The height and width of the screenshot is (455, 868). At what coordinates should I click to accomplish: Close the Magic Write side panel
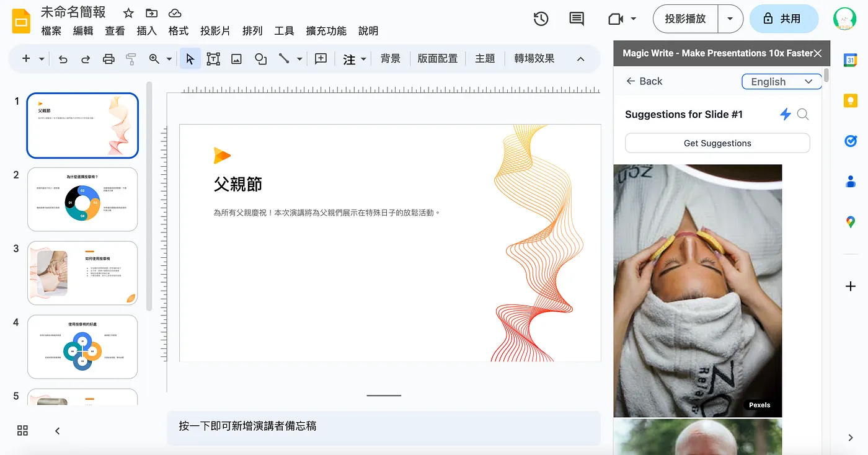[x=818, y=53]
